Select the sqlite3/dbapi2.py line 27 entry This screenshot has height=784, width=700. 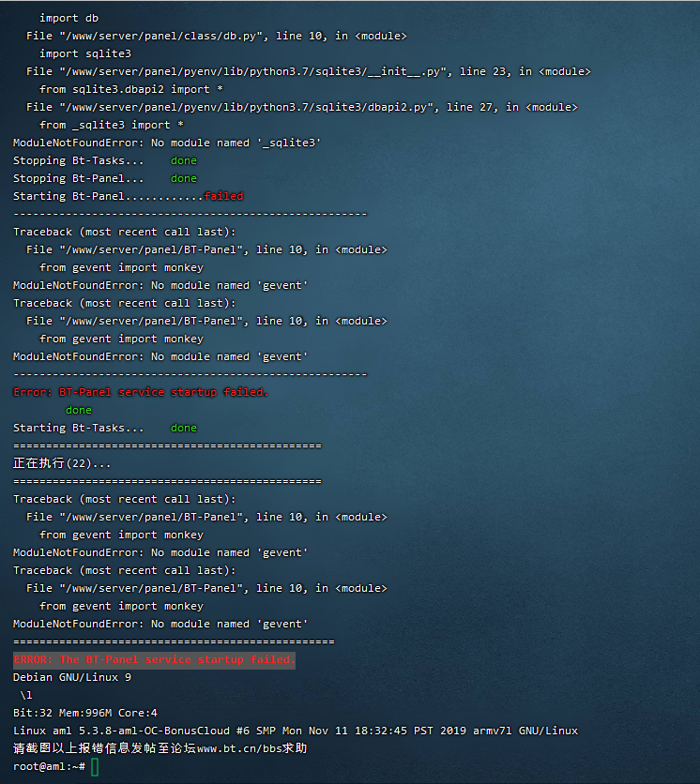coord(302,107)
